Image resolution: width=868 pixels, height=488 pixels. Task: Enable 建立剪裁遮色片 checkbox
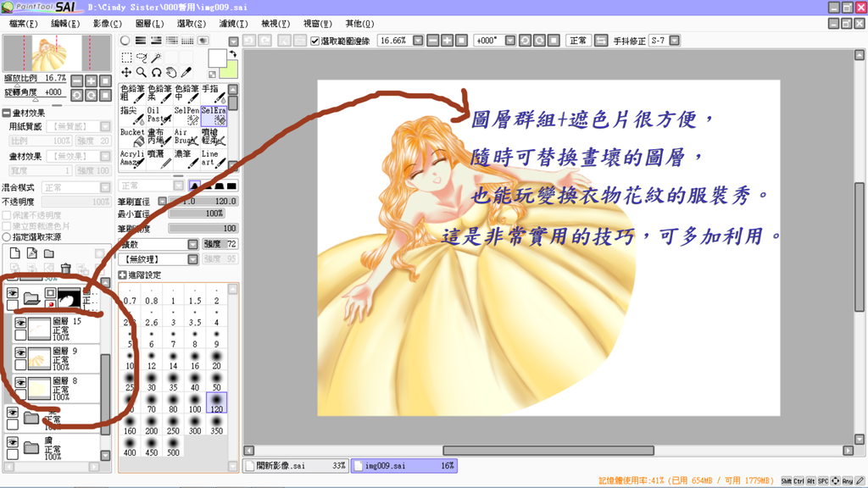coord(7,225)
